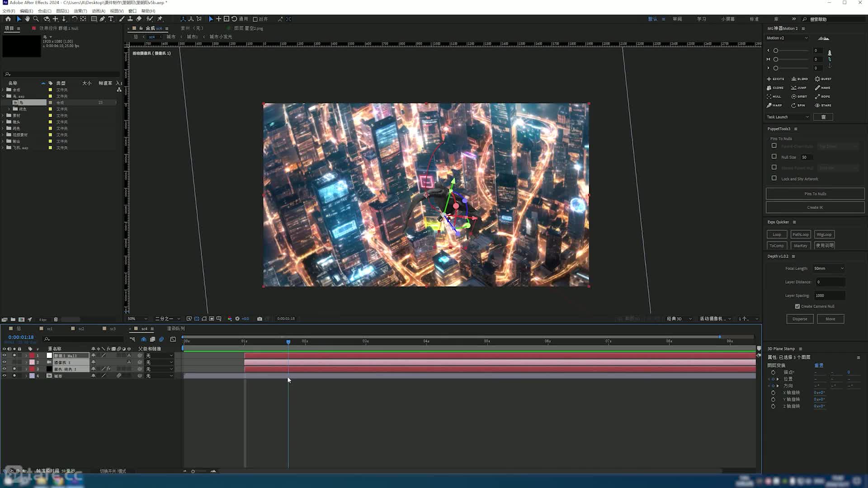Toggle motion blur enable switch in timeline
The image size is (868, 488).
tap(161, 339)
